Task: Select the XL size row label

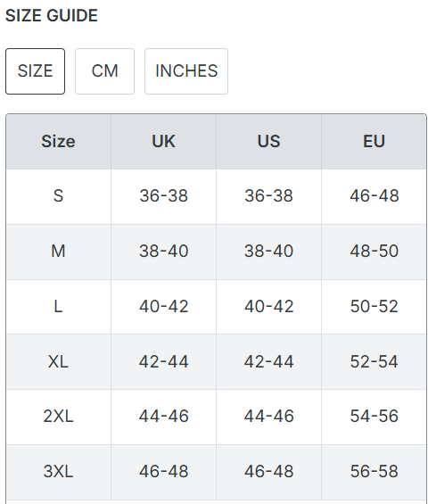Action: pyautogui.click(x=59, y=361)
